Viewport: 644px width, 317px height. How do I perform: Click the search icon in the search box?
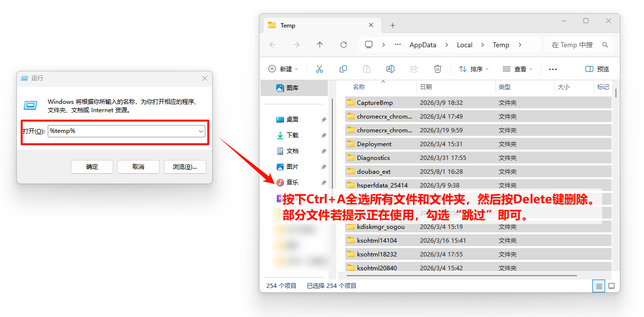pos(605,44)
